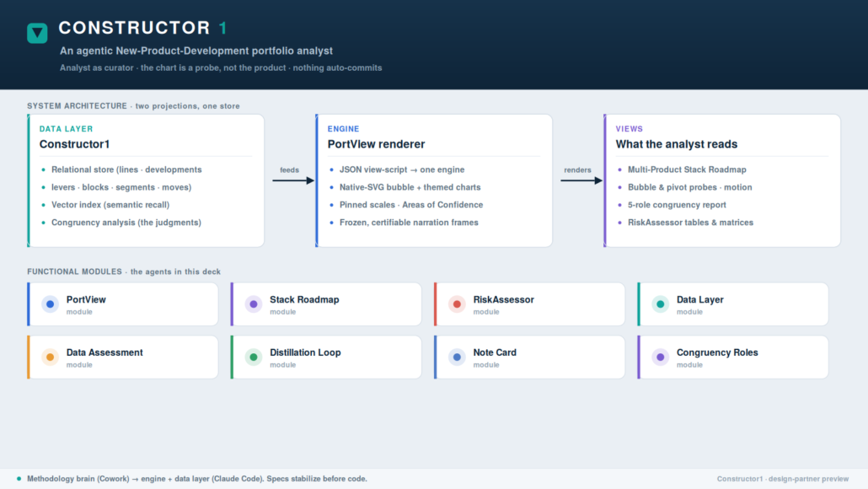Click the 'Analyst as curator' tagline
Image resolution: width=868 pixels, height=489 pixels.
tap(221, 67)
